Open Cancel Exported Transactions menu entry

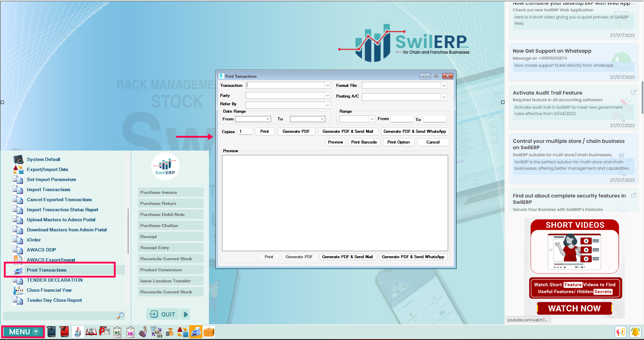pyautogui.click(x=59, y=200)
